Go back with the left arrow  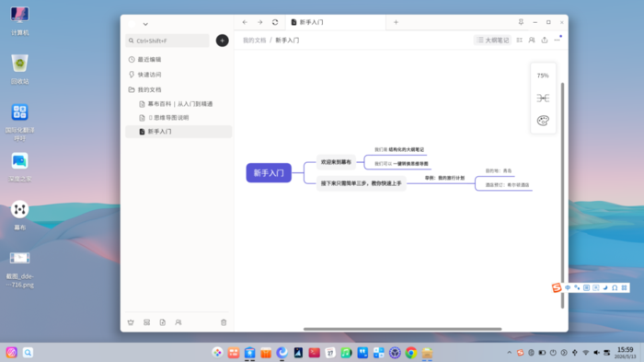pos(245,22)
